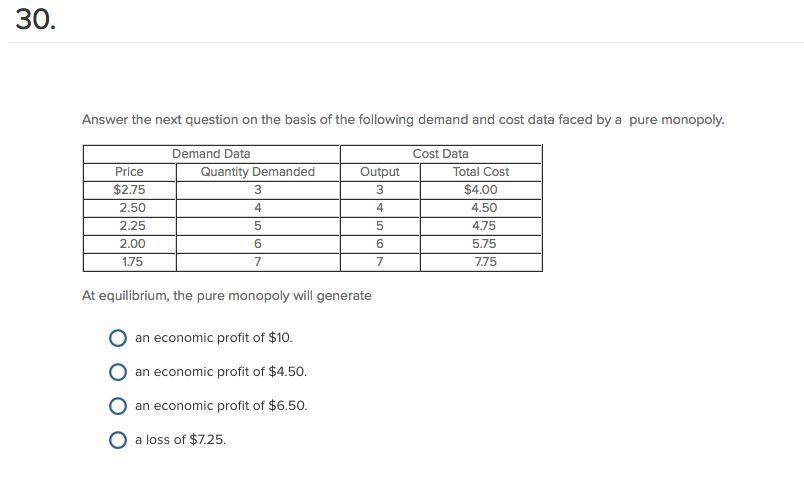This screenshot has width=804, height=490.
Task: Choose the $4.50 economic profit radio option
Action: click(x=118, y=372)
